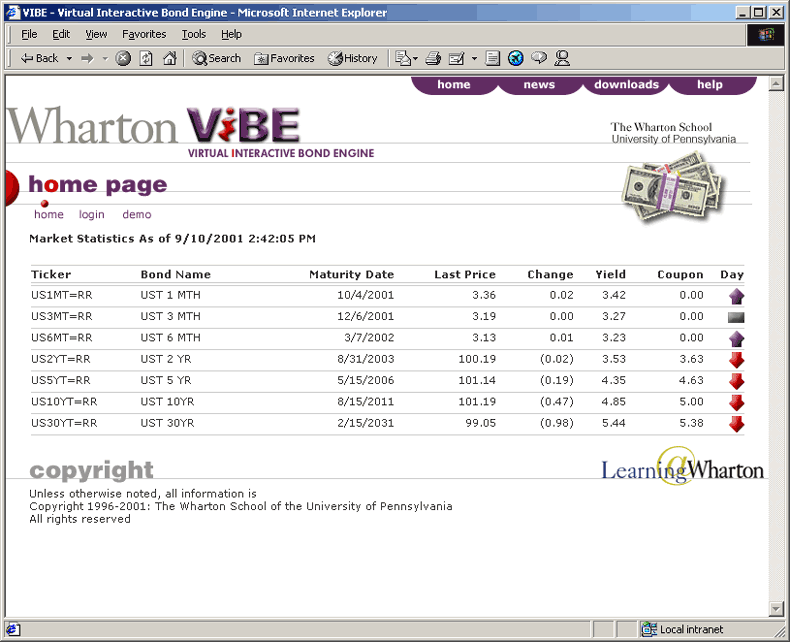Click the money stack image

(x=673, y=187)
